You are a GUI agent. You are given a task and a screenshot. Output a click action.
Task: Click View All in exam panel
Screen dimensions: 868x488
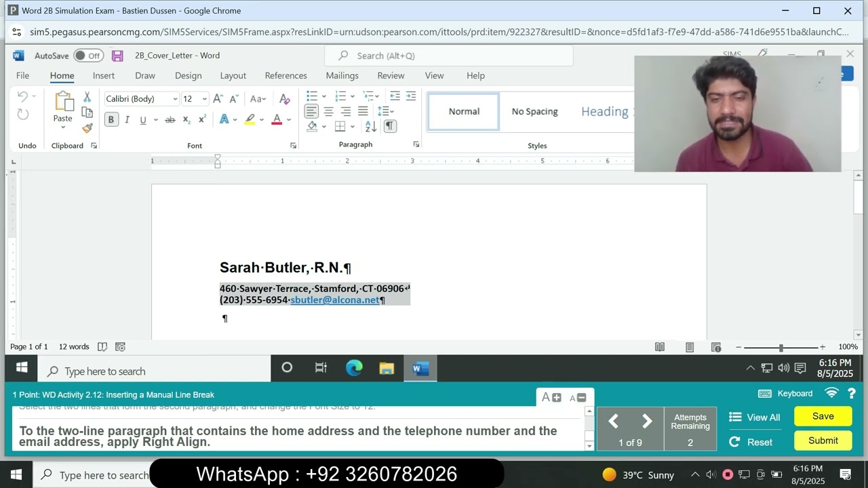tap(754, 418)
